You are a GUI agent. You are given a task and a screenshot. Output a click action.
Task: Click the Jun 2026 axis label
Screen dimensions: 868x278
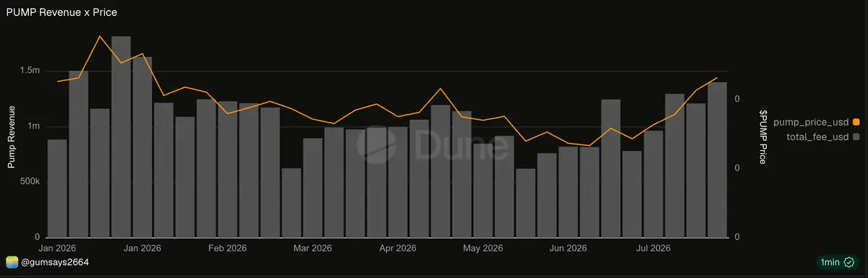(x=568, y=248)
